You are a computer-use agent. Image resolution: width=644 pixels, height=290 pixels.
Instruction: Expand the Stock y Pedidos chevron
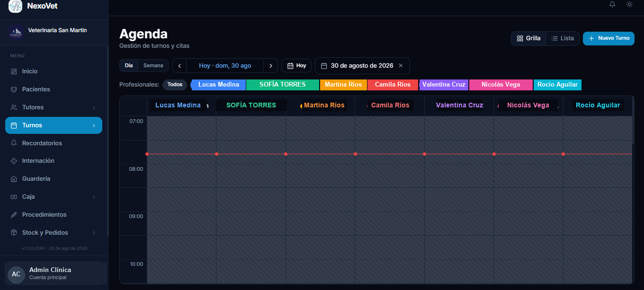coord(94,233)
